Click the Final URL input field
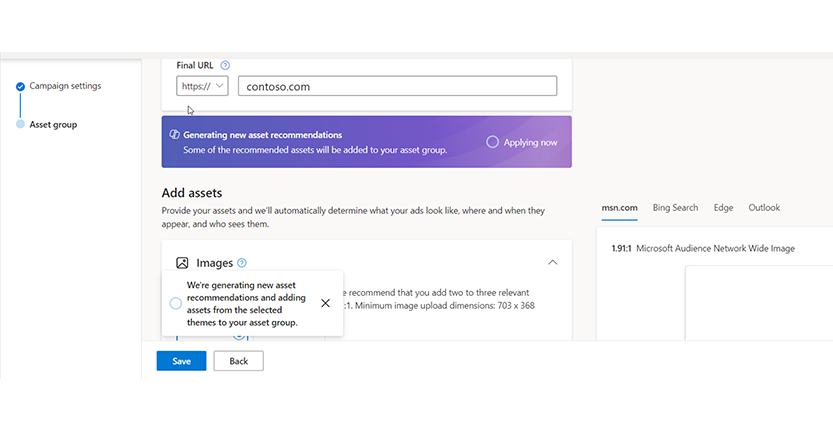Viewport: 833px width, 430px height. point(396,86)
